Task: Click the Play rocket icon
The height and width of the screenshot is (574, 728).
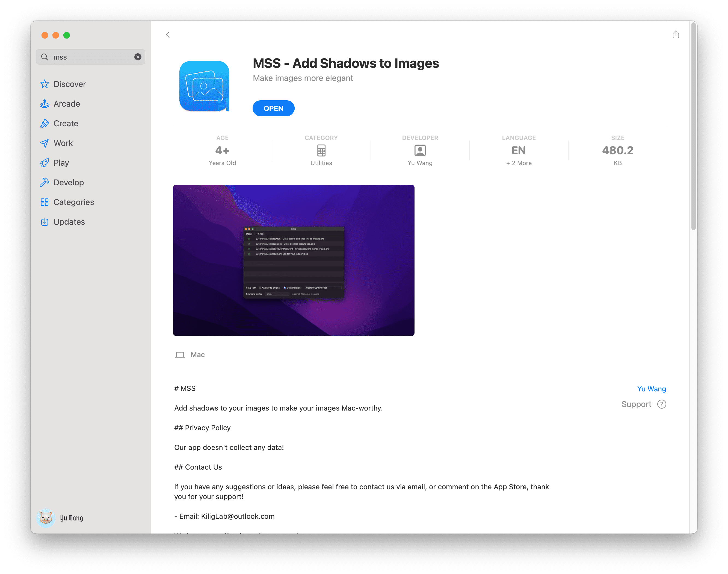Action: point(45,163)
